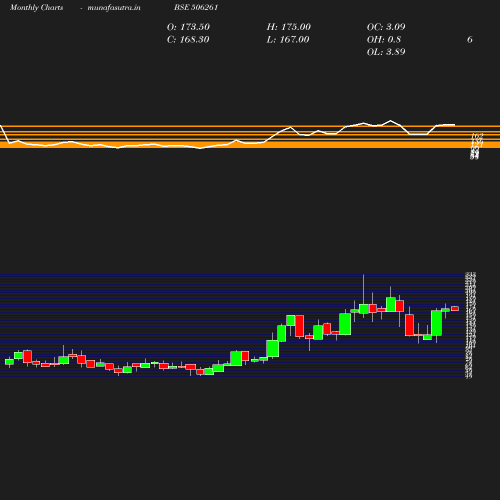Viewport: 500px width, 500px height.
Task: Select the high value 'H: 175.00'
Action: 289,27
